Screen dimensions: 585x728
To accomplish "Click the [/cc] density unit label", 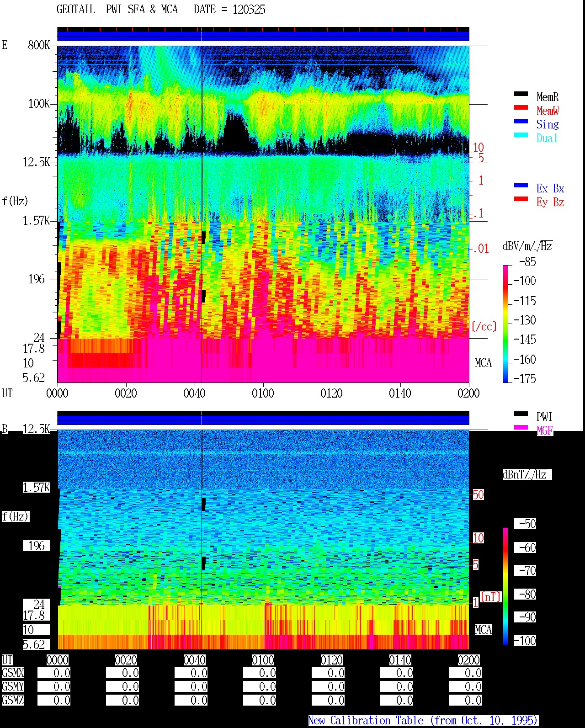I will [x=484, y=326].
